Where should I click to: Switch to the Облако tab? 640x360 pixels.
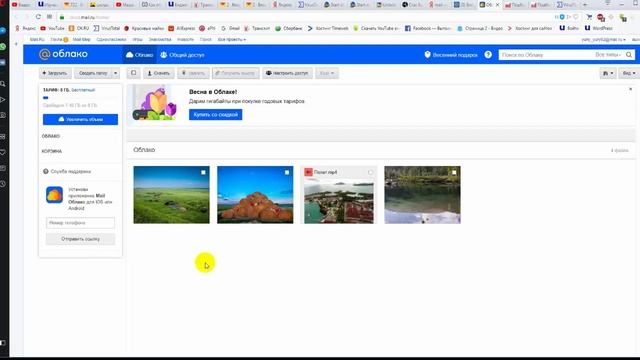[x=139, y=55]
